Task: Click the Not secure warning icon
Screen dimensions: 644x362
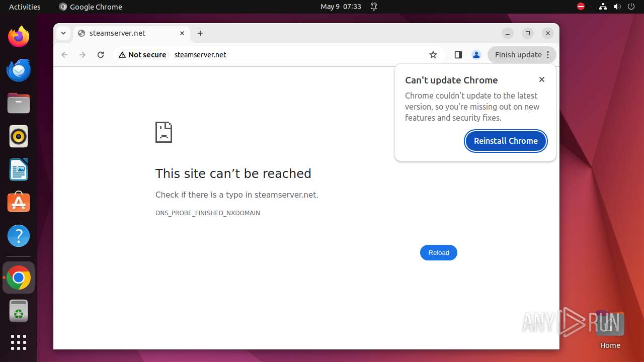Action: click(142, 55)
